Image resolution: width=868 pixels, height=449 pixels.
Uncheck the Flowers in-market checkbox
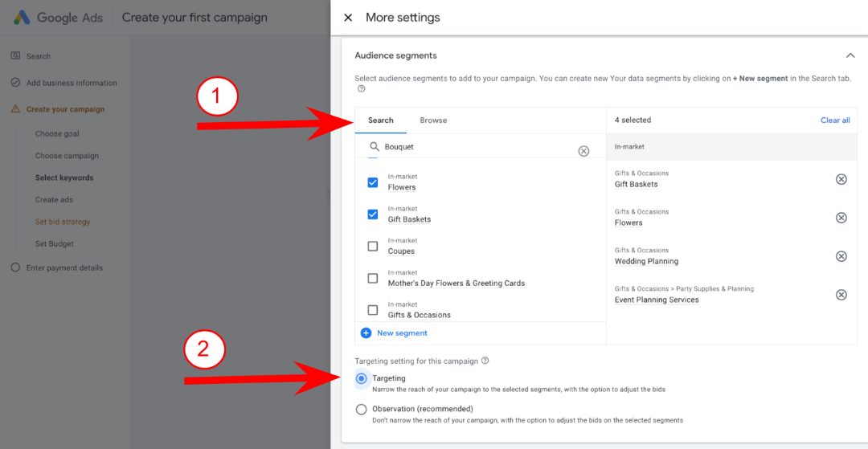373,182
